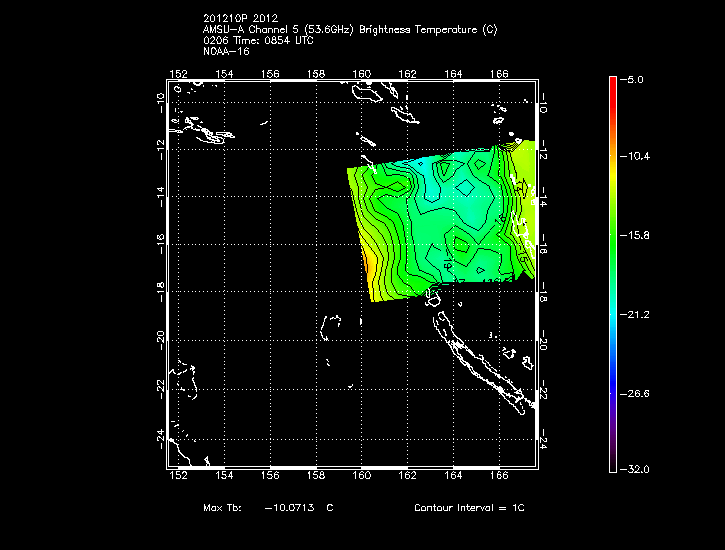
Task: Click the -32.0 colorbar label
Action: click(x=634, y=470)
